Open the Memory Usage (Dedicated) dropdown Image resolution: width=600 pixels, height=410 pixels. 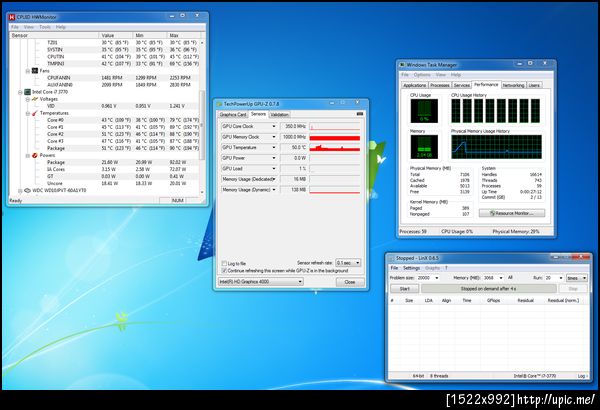[274, 179]
